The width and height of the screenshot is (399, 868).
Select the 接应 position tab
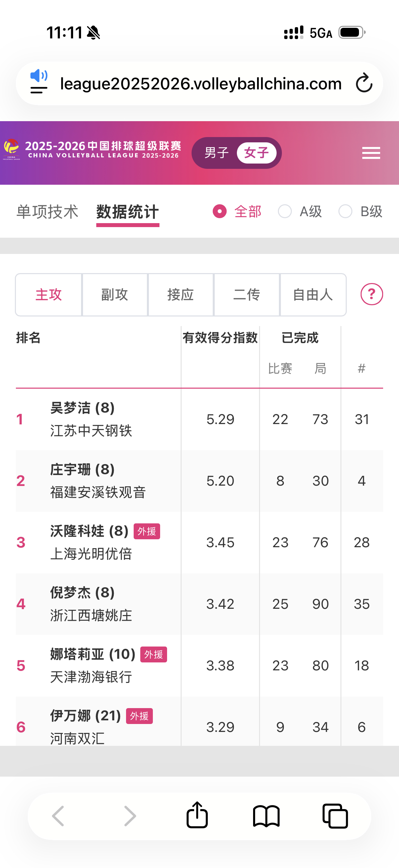pos(181,294)
